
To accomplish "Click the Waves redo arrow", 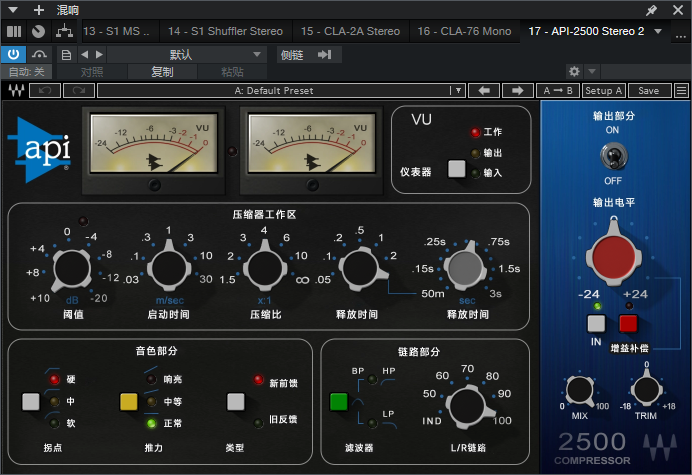I will click(x=79, y=90).
